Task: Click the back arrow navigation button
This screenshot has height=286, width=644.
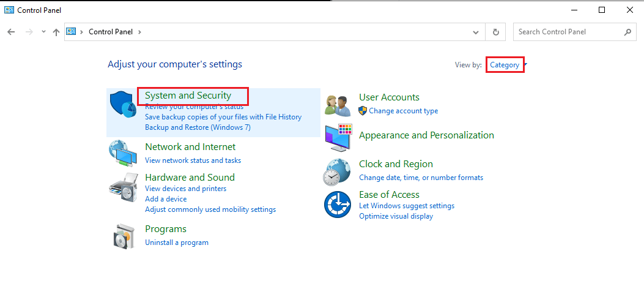Action: point(11,32)
